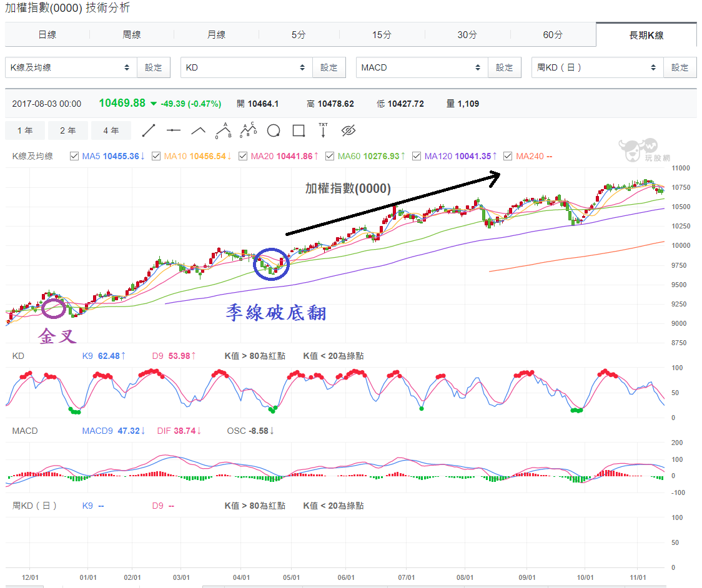Click the MA20 10441.86 value label
The image size is (702, 588).
coord(284,156)
